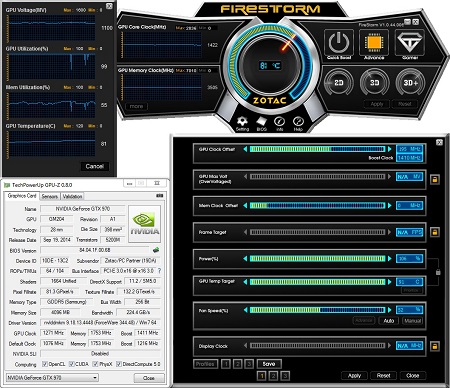Click Apply in the settings panel
Image resolution: width=450 pixels, height=388 pixels.
pos(354,376)
